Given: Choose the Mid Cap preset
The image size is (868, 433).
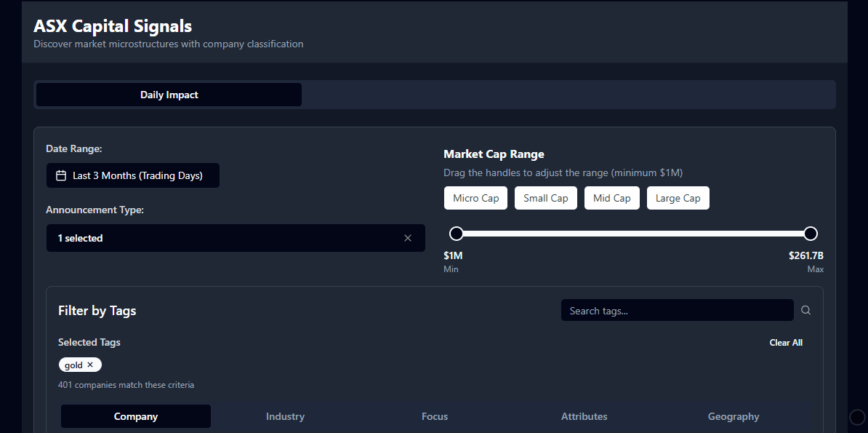Looking at the screenshot, I should click(x=611, y=198).
